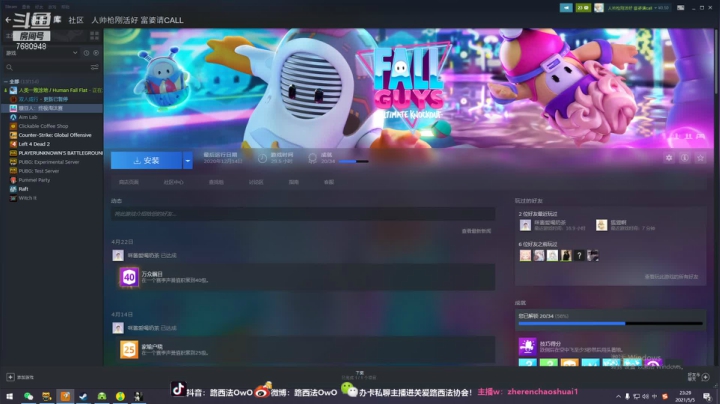
Task: Click the question mark friend avatar
Action: tap(579, 256)
